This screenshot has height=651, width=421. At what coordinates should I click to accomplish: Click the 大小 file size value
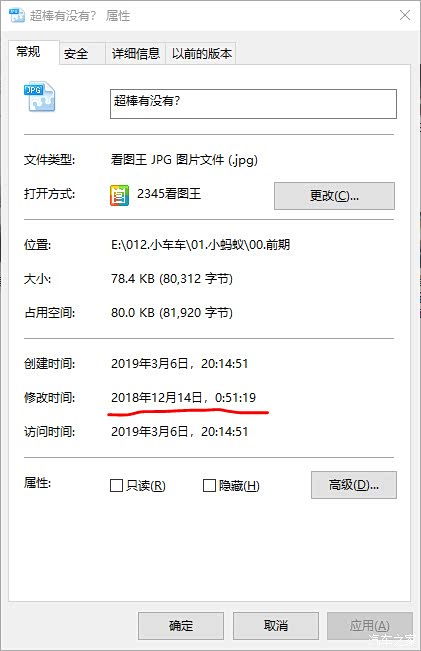click(x=172, y=279)
